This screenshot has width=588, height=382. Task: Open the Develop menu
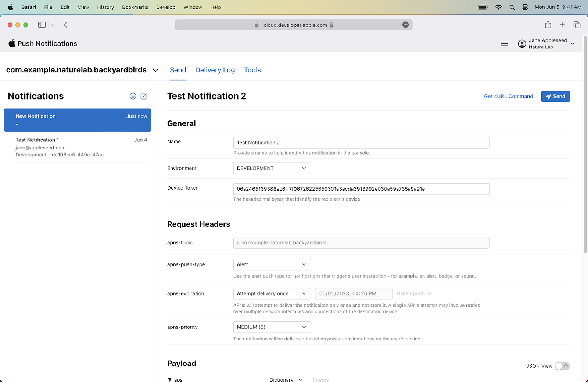tap(166, 7)
